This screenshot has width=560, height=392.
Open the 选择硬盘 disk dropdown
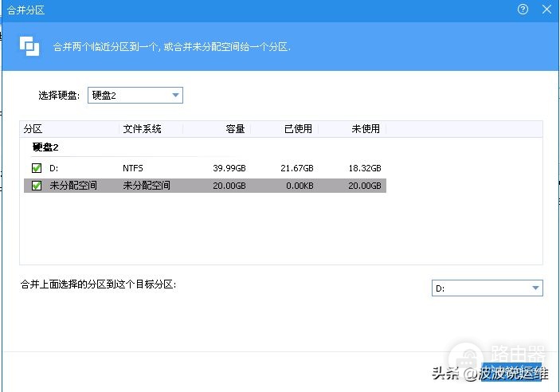point(135,95)
